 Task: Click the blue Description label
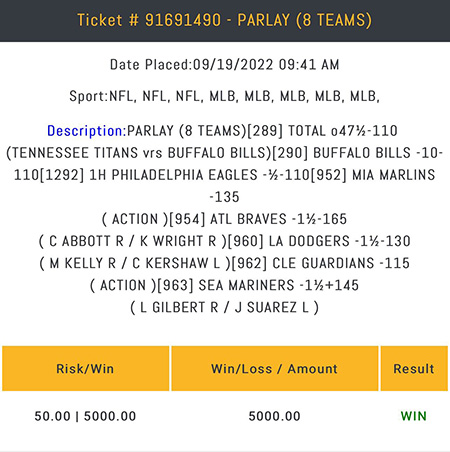pyautogui.click(x=87, y=131)
